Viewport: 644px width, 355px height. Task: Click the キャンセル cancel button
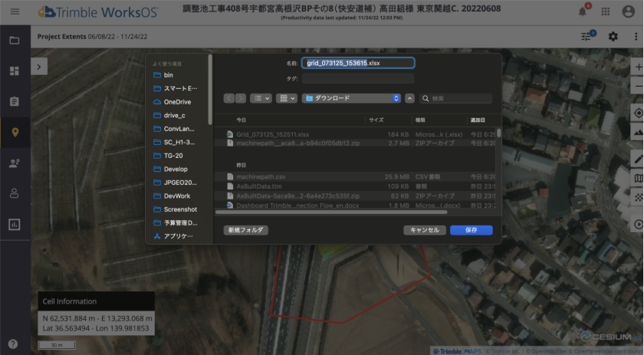[424, 230]
